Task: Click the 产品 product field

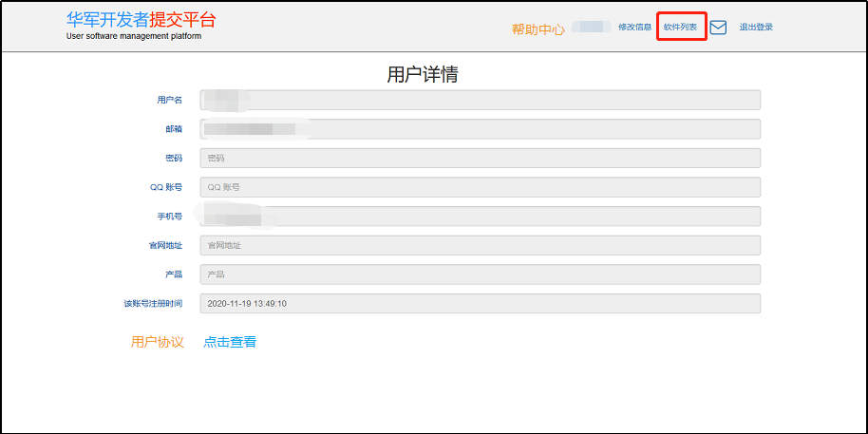Action: pos(480,274)
